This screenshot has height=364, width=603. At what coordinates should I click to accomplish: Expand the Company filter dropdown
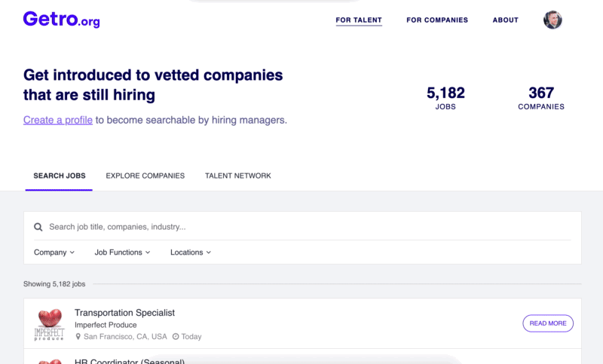54,252
